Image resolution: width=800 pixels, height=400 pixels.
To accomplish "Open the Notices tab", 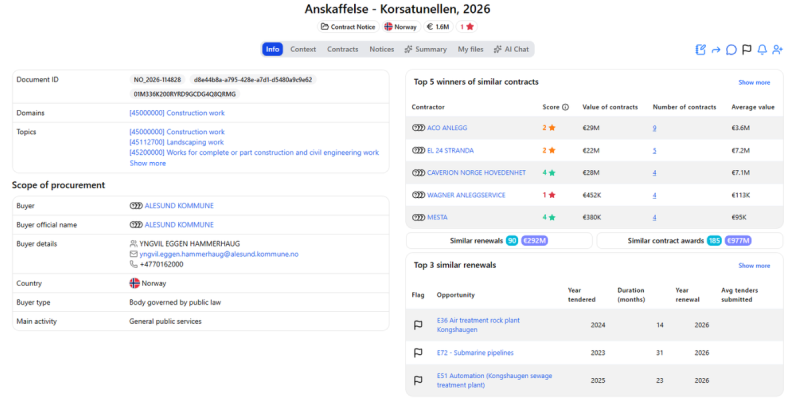I will (382, 49).
